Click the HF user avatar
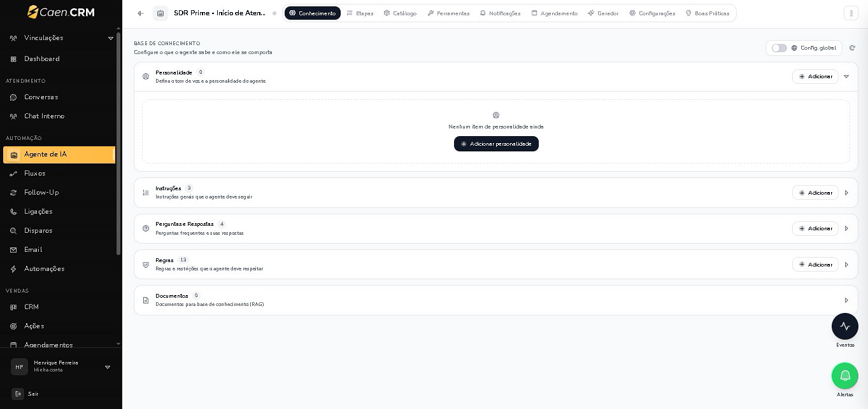The height and width of the screenshot is (409, 868). (19, 367)
